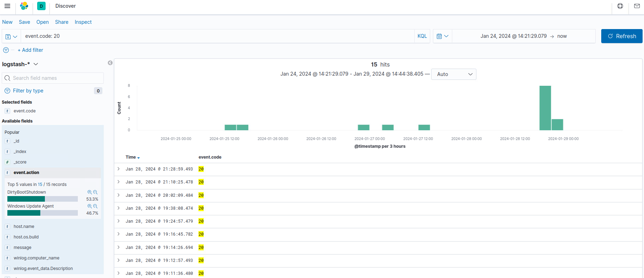The image size is (644, 278).
Task: Click the Add filter link
Action: point(30,50)
